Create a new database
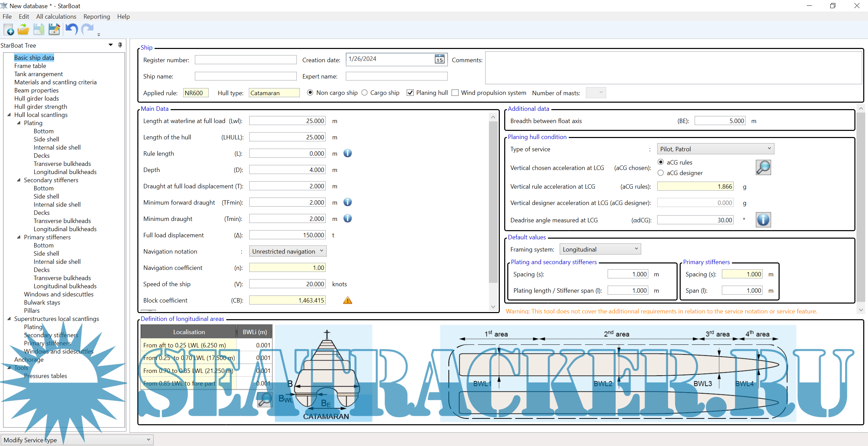The height and width of the screenshot is (446, 868). pyautogui.click(x=8, y=30)
